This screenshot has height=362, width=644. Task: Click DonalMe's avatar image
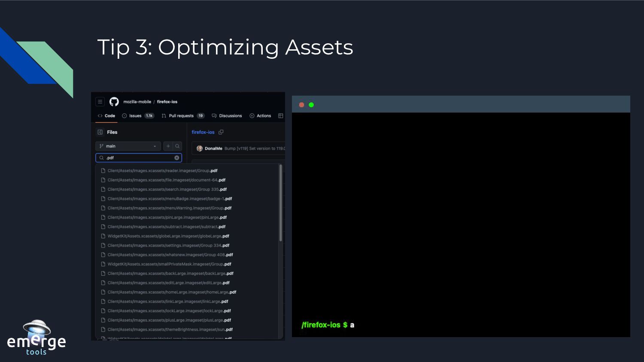tap(199, 148)
